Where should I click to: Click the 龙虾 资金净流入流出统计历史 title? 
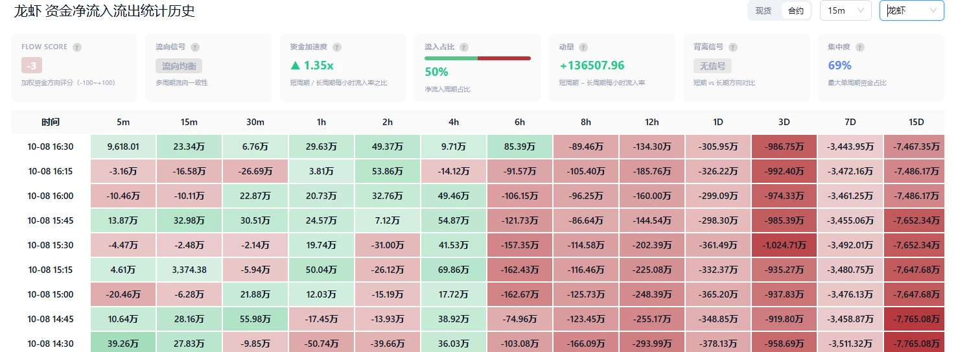[x=104, y=11]
